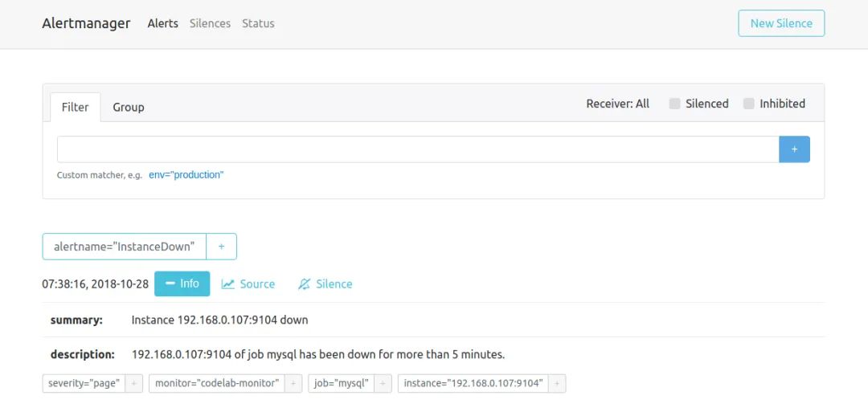Click the severity="page" label
Viewport: 868px width, 412px height.
(84, 383)
